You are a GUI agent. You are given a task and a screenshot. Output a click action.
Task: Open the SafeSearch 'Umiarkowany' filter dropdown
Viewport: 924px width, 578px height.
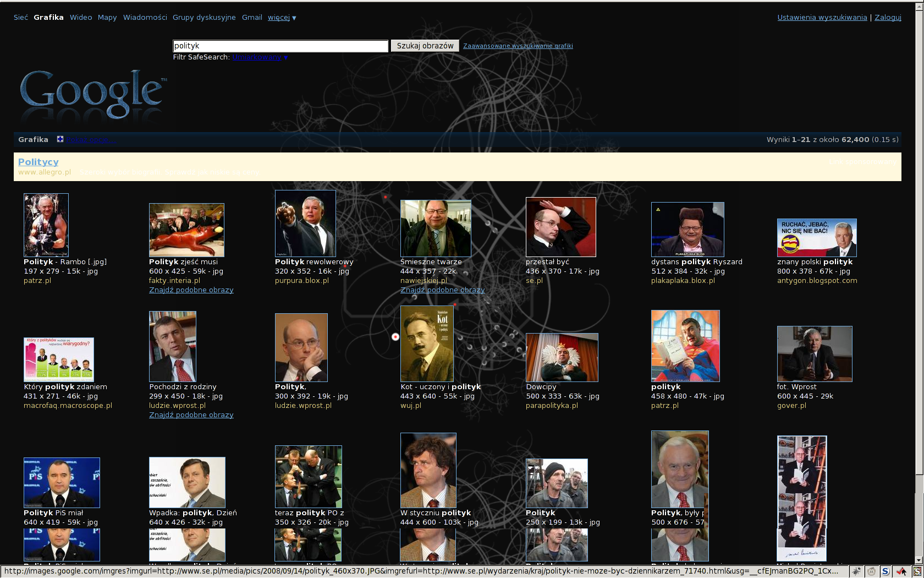(260, 57)
